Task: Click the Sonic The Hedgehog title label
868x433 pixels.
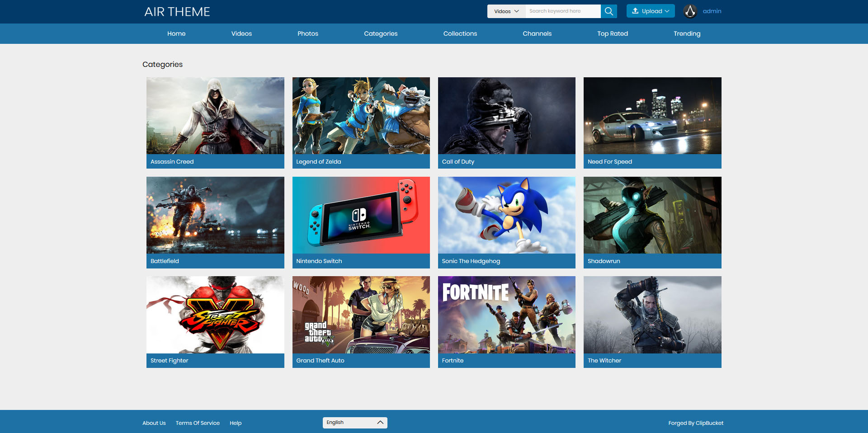Action: (471, 261)
